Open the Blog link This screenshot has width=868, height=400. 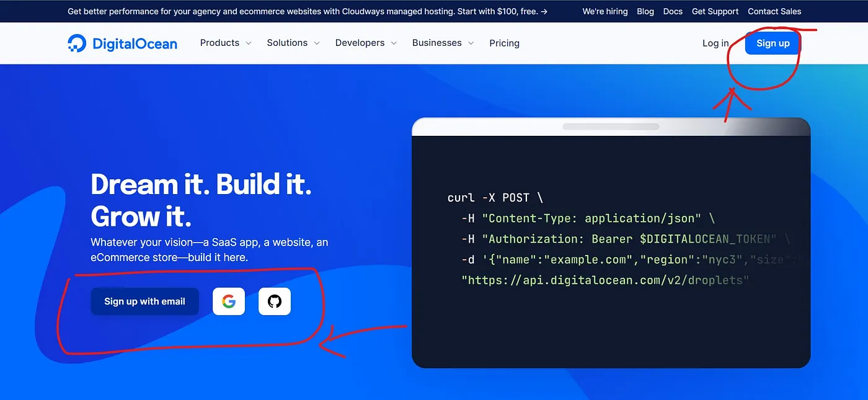coord(645,11)
